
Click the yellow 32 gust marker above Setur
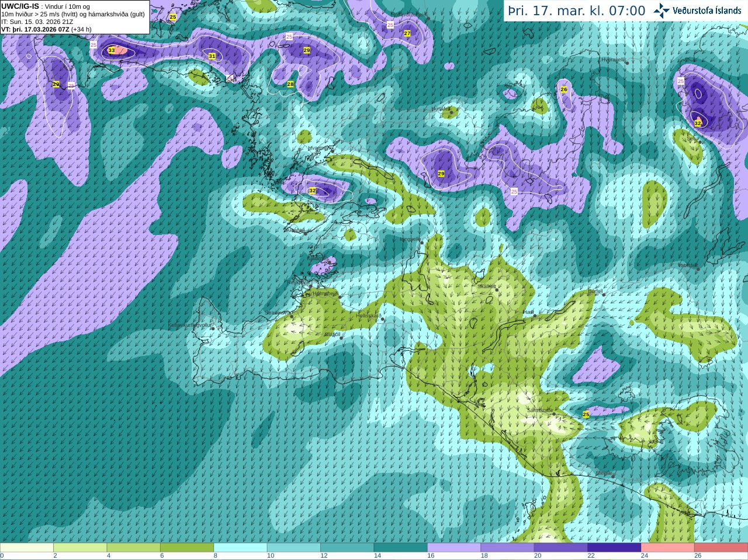click(x=698, y=123)
